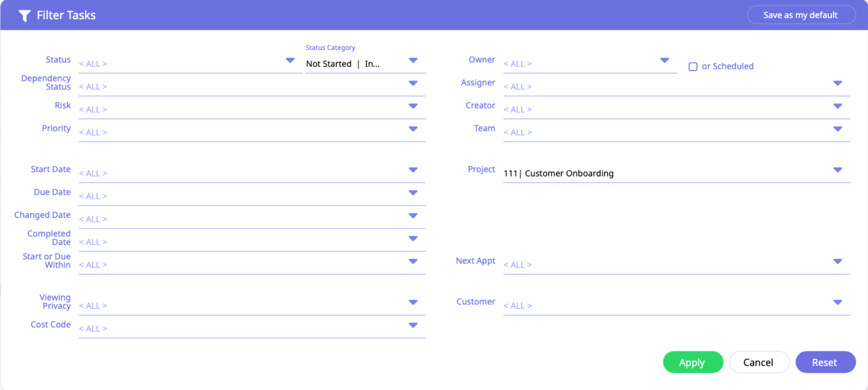
Task: Expand the Status Category dropdown
Action: click(413, 60)
